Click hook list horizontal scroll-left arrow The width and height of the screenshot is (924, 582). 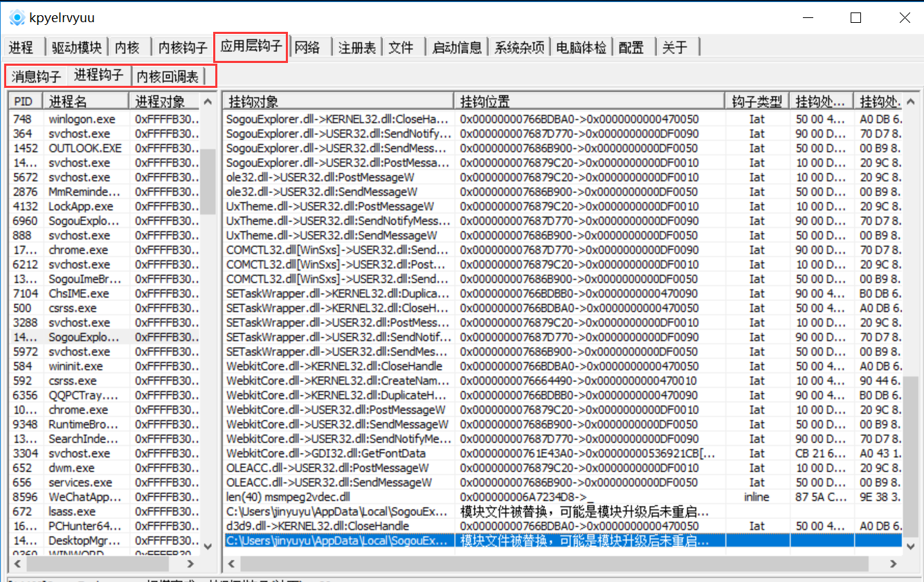click(x=232, y=563)
